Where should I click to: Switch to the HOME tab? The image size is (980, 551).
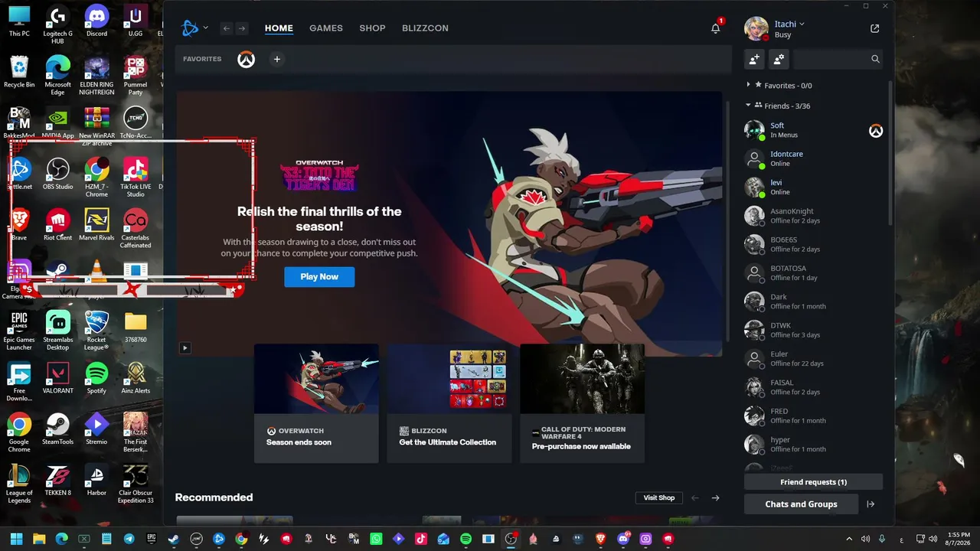pyautogui.click(x=279, y=28)
